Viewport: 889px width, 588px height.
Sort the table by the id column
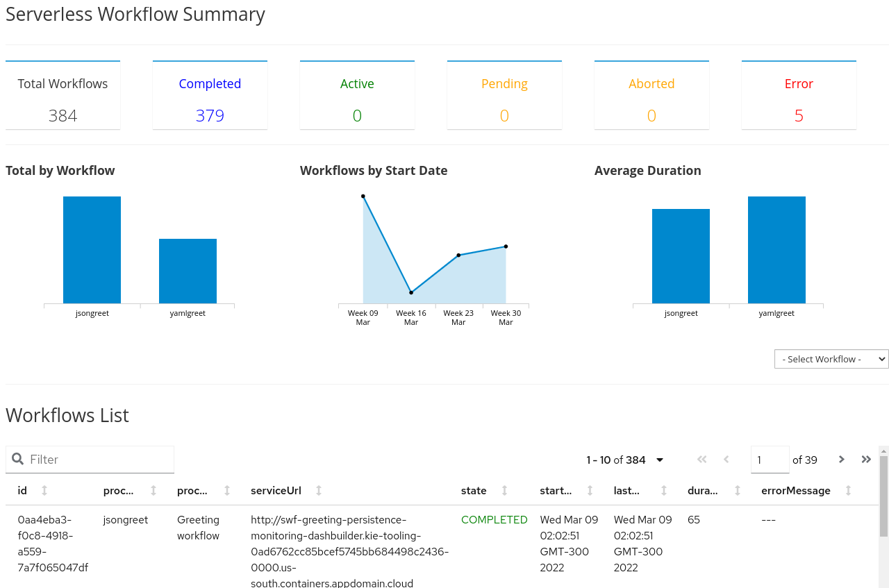pos(45,490)
